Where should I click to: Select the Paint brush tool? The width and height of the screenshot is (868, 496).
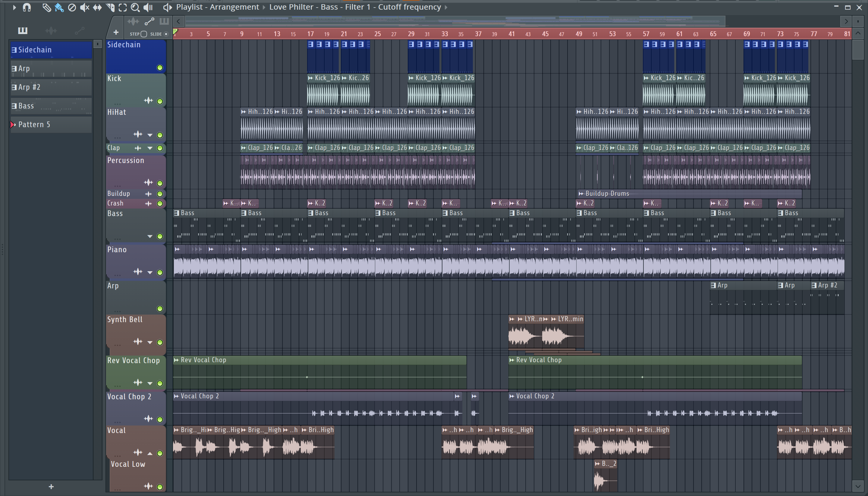[x=59, y=7]
